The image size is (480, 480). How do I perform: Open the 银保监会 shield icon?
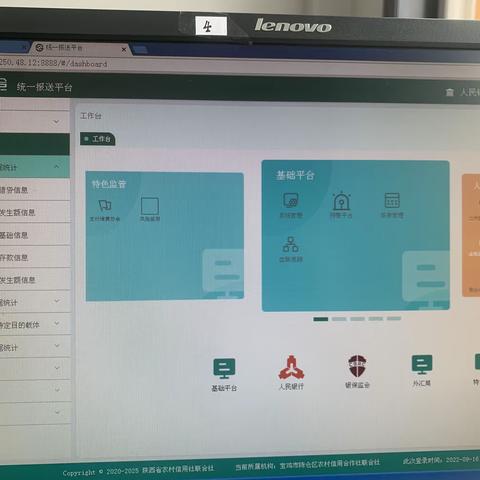pos(357,366)
